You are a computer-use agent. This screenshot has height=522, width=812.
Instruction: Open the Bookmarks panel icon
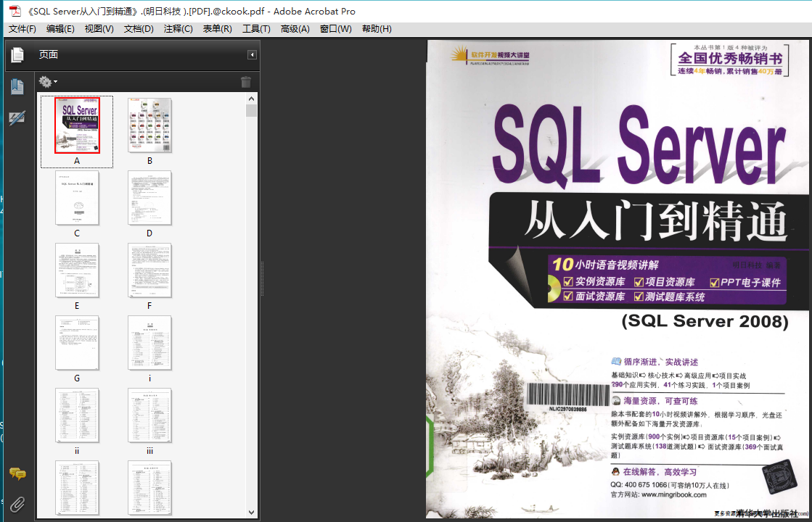pos(17,86)
